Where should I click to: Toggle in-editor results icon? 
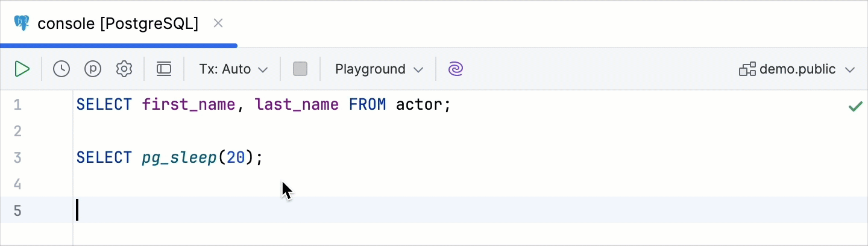[x=164, y=69]
